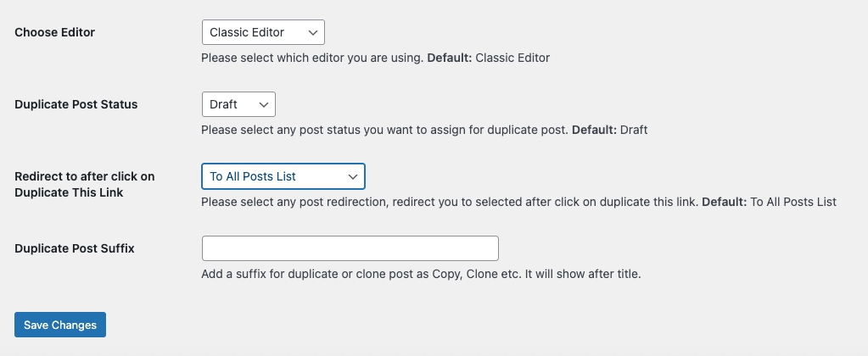Click the Duplicate Post Suffix label
This screenshot has width=868, height=356.
76,248
